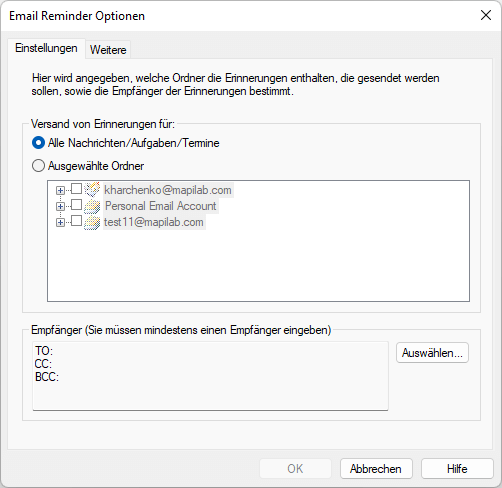This screenshot has height=488, width=502.
Task: Click the Auswählen... button
Action: [432, 353]
